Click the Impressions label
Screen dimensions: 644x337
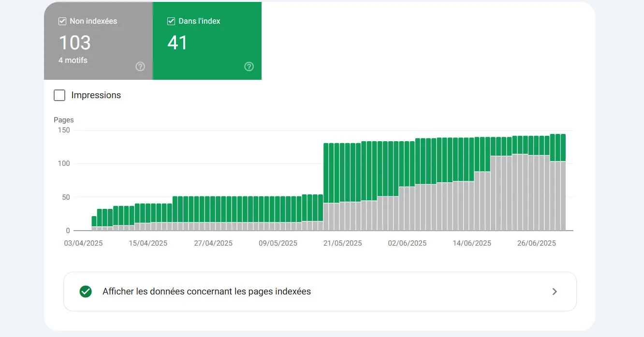96,95
